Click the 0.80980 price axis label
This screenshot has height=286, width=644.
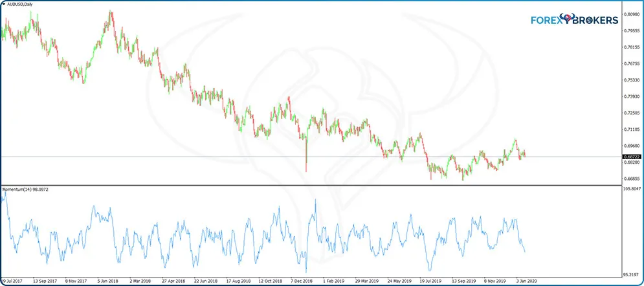click(632, 14)
